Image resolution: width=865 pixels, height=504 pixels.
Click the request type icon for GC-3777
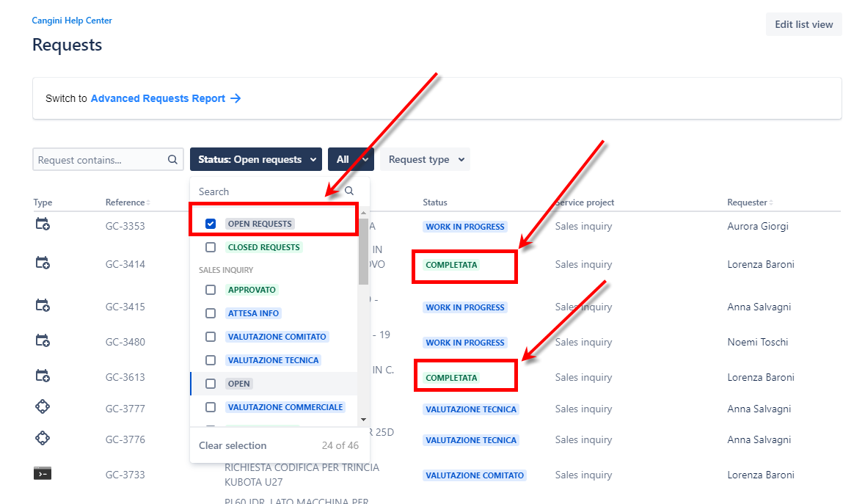coord(43,407)
